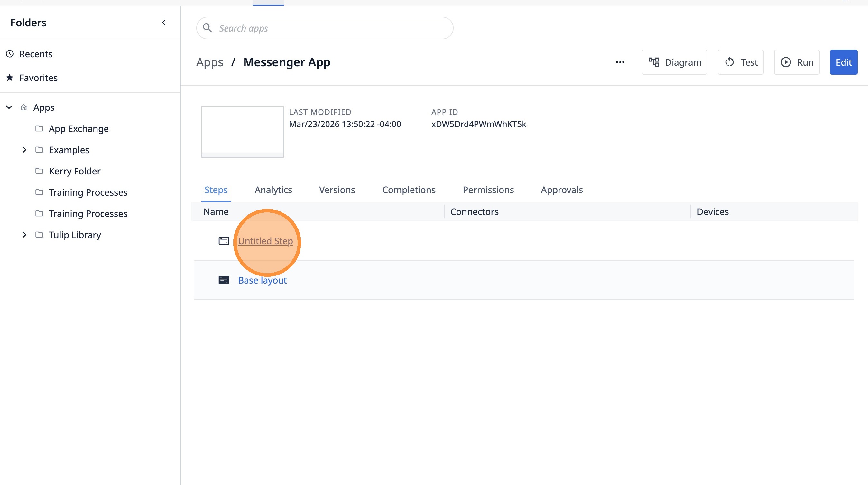
Task: Switch to the Permissions tab
Action: (x=488, y=190)
